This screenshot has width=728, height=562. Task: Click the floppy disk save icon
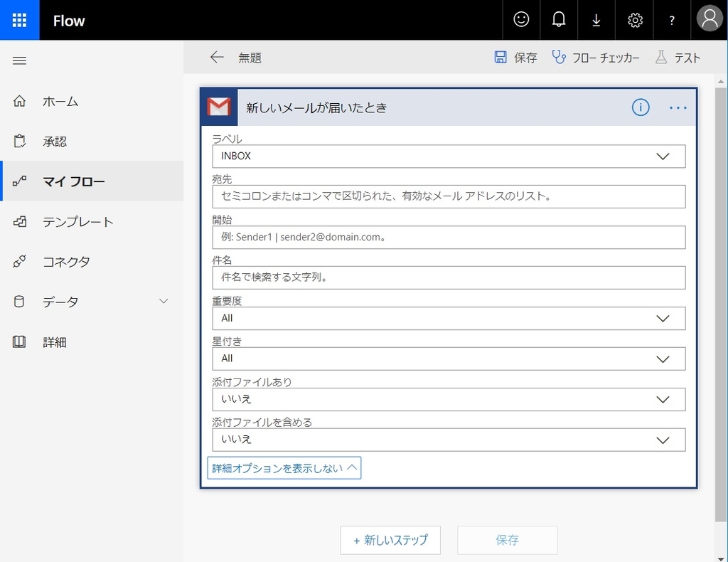(x=500, y=57)
